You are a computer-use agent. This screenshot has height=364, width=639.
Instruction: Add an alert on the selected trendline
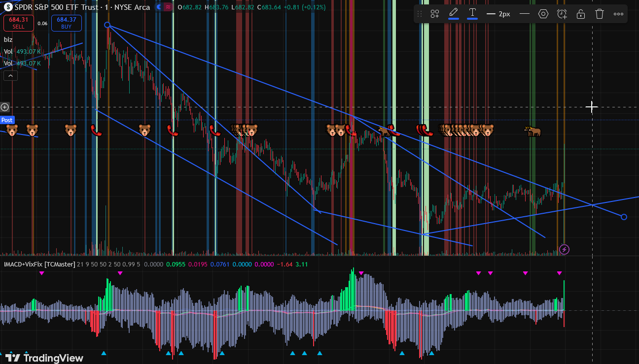click(562, 14)
